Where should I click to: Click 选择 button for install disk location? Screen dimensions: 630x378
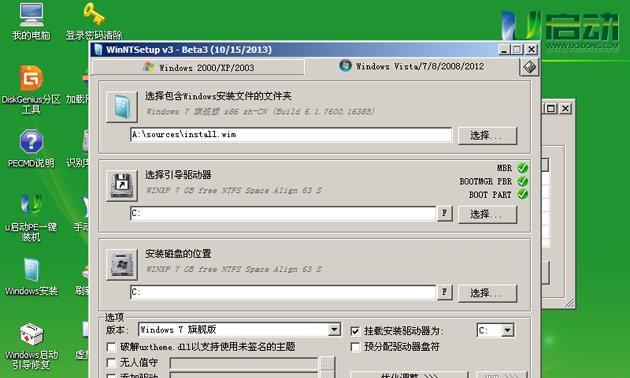487,293
